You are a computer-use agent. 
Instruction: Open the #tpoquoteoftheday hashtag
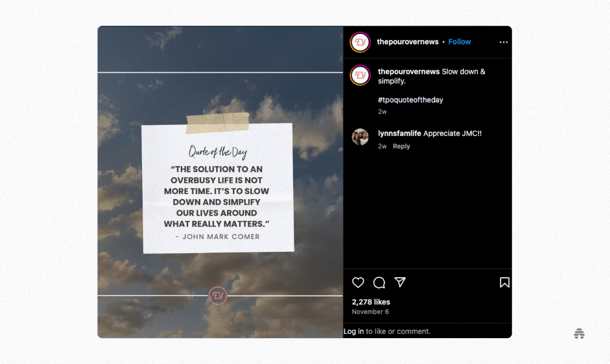click(410, 100)
